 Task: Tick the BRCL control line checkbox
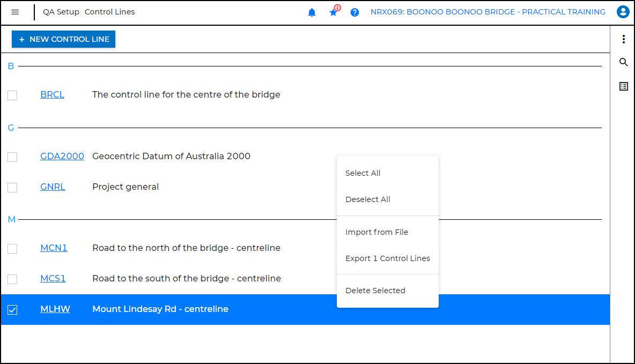[x=12, y=95]
